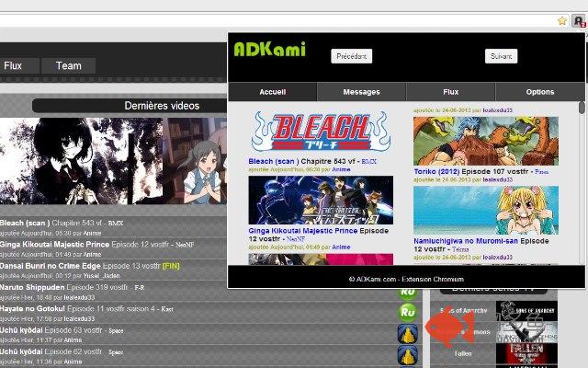The width and height of the screenshot is (588, 368).
Task: Open Uchū kyōdai Episode 62 link
Action: (51, 351)
